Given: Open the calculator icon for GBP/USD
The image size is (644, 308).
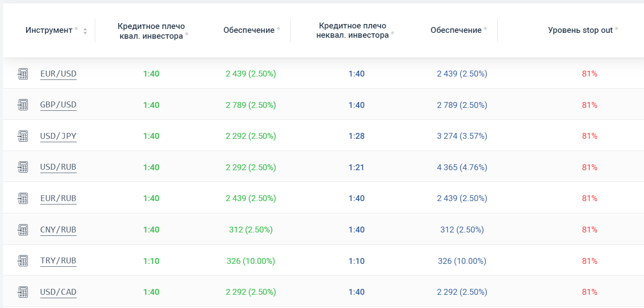Looking at the screenshot, I should (x=23, y=105).
